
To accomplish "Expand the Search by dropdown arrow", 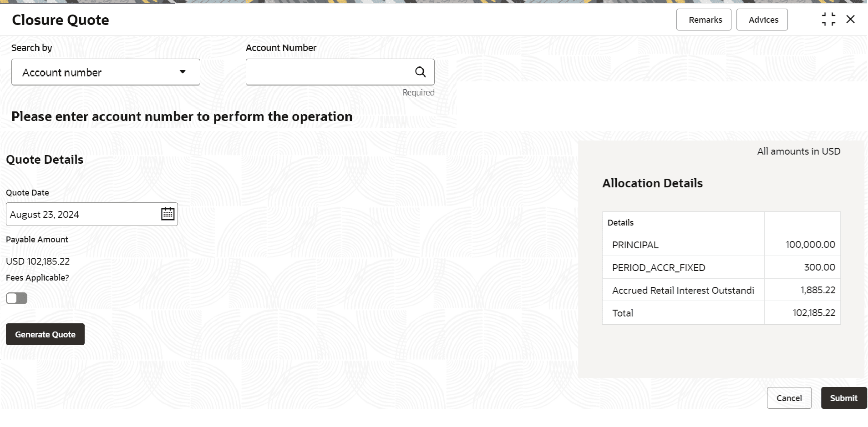I will point(183,72).
